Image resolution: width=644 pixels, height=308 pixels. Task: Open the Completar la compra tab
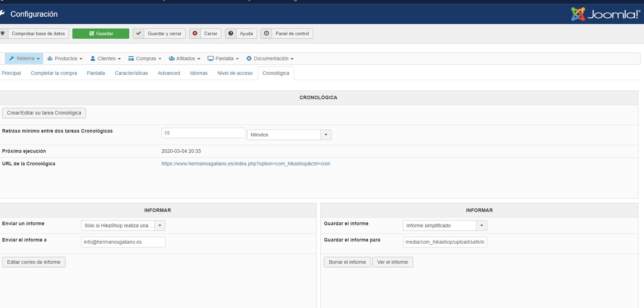click(x=54, y=73)
